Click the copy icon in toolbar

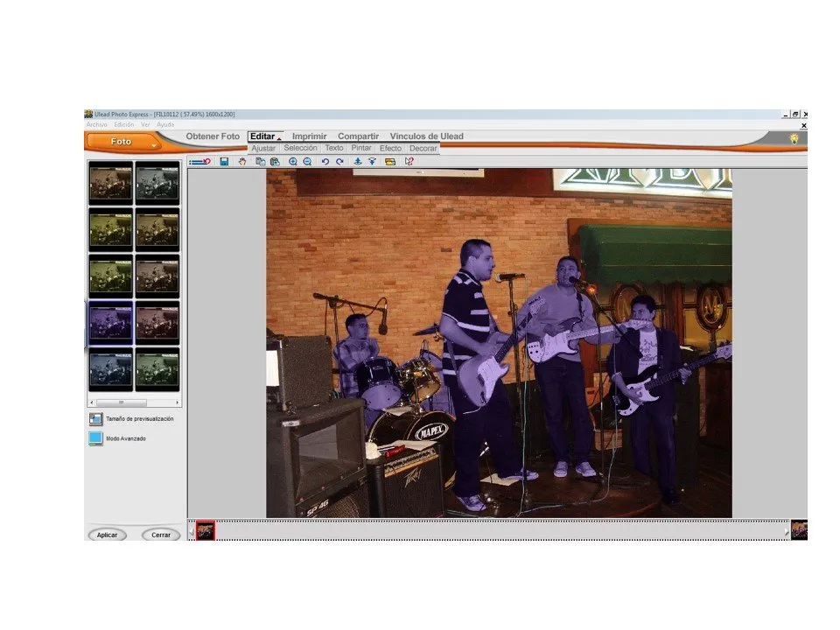(x=262, y=162)
